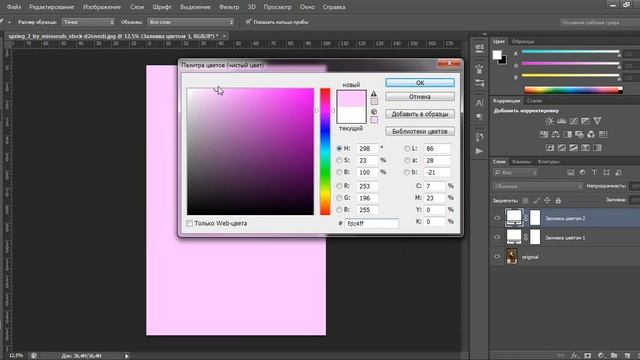Create new group with folder icon
Viewport: 640px width, 360px height.
point(614,356)
